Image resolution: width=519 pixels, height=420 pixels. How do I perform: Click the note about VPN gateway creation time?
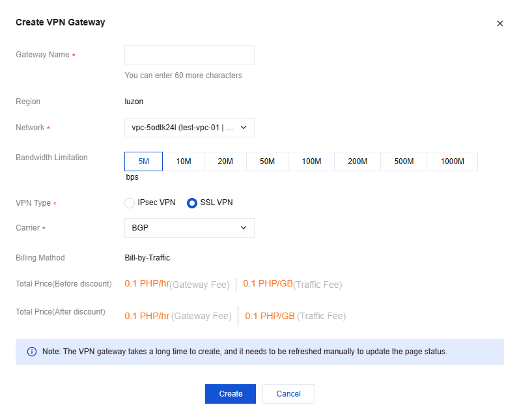(x=245, y=352)
